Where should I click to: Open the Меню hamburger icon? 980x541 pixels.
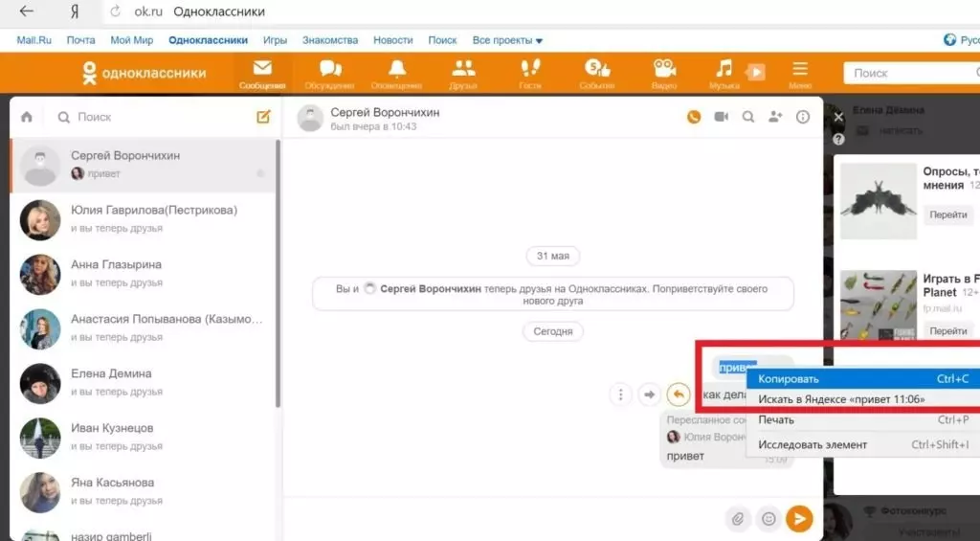point(800,73)
